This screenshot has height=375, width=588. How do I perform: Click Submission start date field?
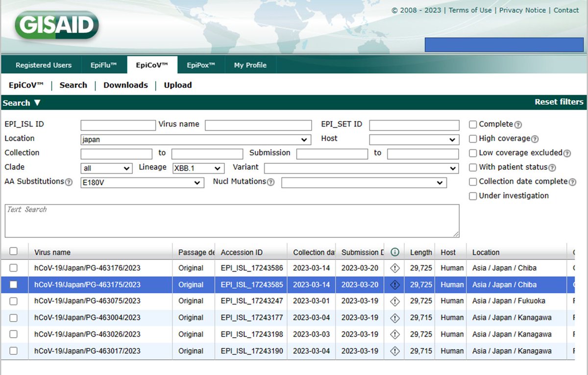click(332, 154)
